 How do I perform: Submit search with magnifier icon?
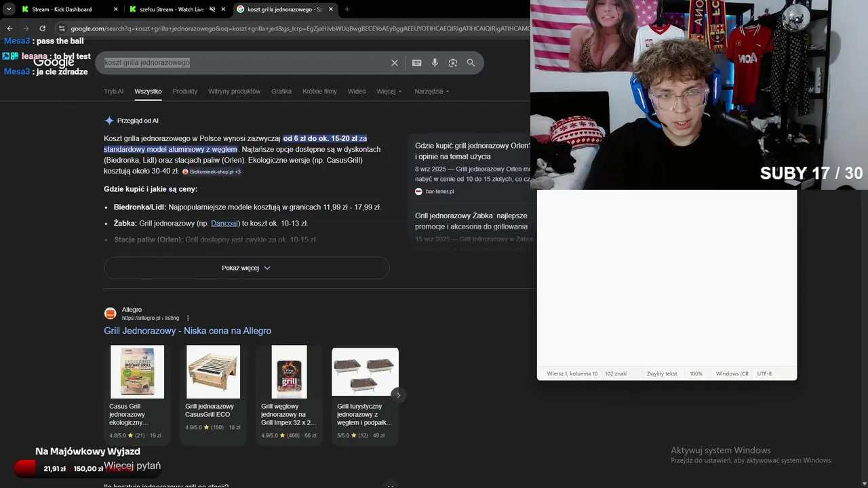tap(471, 62)
